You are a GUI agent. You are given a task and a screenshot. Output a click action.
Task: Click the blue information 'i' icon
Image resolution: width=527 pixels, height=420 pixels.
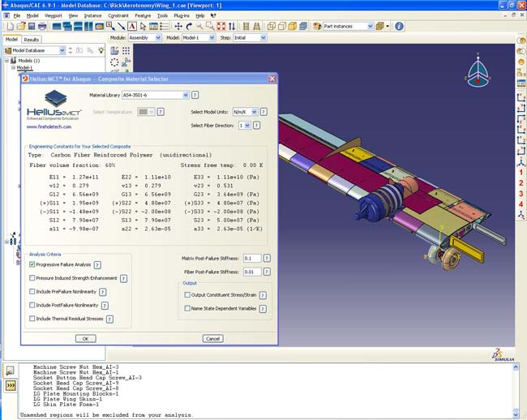click(x=399, y=26)
